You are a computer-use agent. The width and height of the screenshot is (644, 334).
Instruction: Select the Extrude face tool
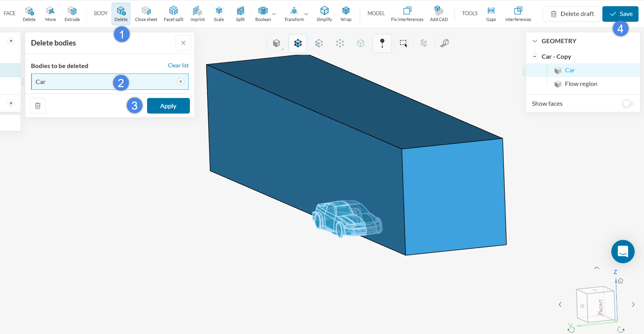click(72, 14)
